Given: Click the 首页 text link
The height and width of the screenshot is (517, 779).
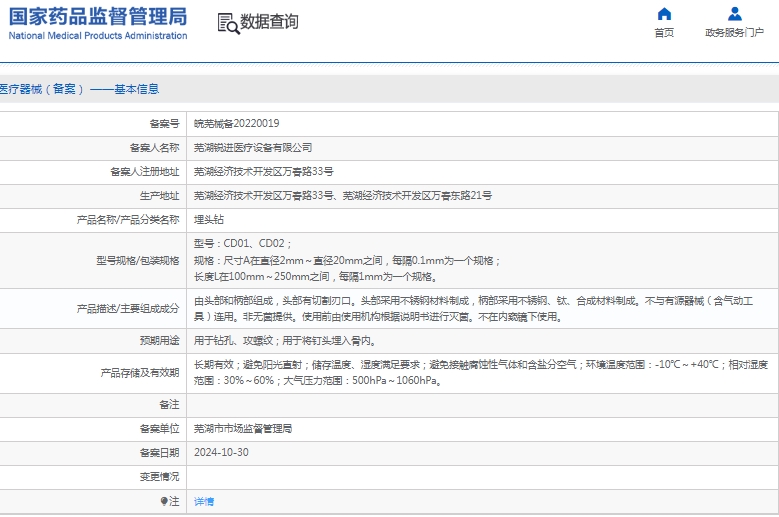Looking at the screenshot, I should [x=664, y=33].
